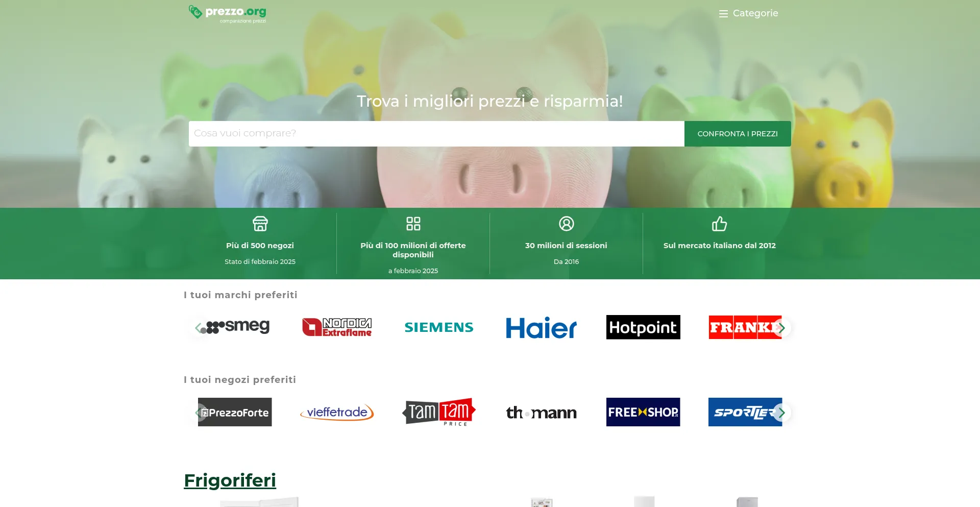This screenshot has height=507, width=980.
Task: Go back in brands carousel with left chevron
Action: pos(199,328)
